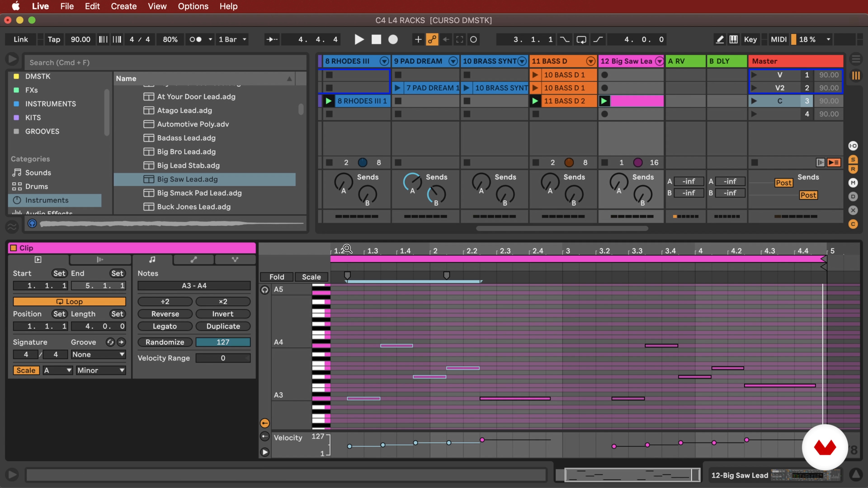The image size is (868, 488).
Task: Toggle MIDI editor preview headphone icon
Action: click(x=265, y=290)
